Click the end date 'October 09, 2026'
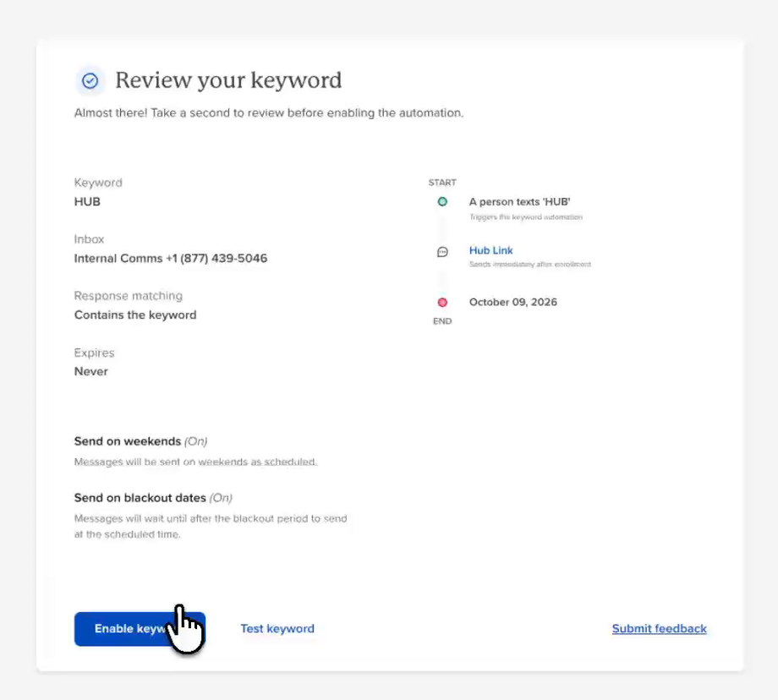778x700 pixels. 513,302
